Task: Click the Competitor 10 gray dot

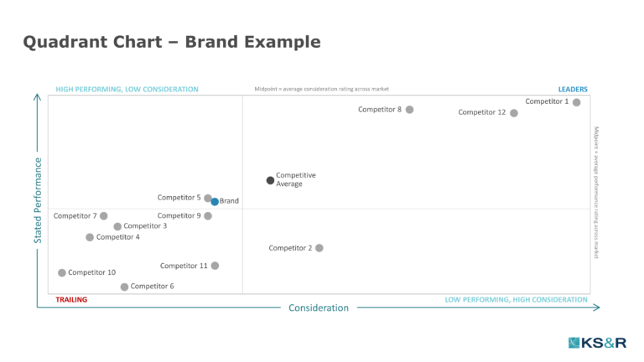Action: click(x=61, y=273)
